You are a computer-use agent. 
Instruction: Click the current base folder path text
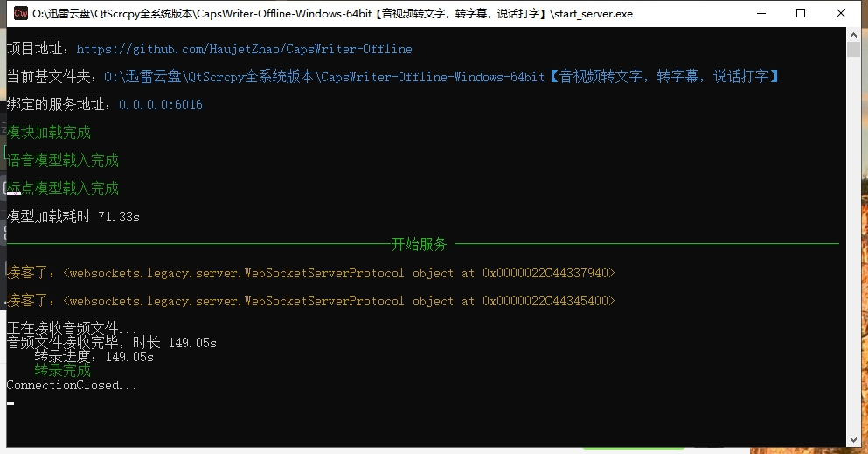441,76
